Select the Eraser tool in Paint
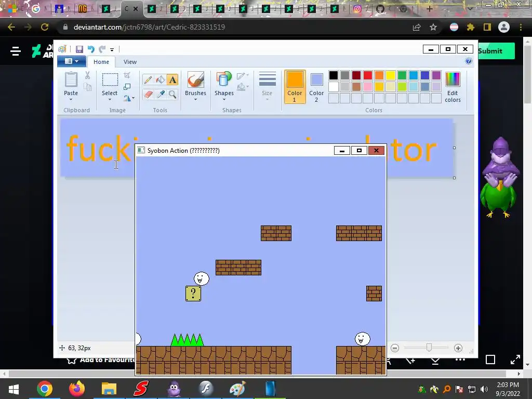Screen dimensions: 532x399 click(x=148, y=94)
